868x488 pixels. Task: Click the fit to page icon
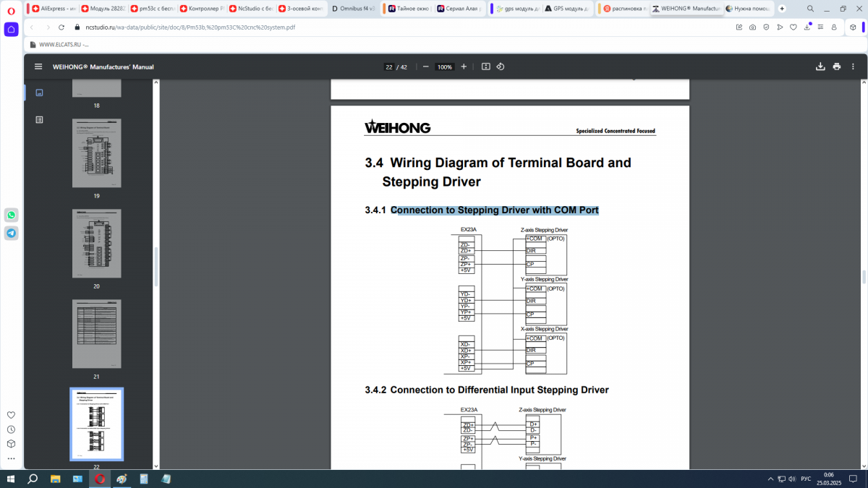486,67
